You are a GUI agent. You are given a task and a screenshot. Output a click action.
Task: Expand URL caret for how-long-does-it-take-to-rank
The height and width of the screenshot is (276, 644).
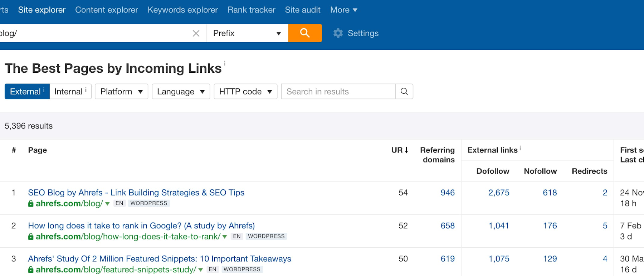click(225, 237)
